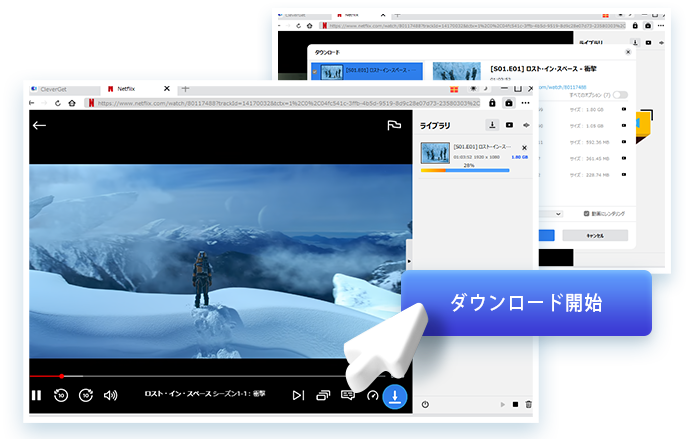Viewport: 686px width, 439px height.
Task: Rewind the video 10 seconds
Action: tap(61, 395)
